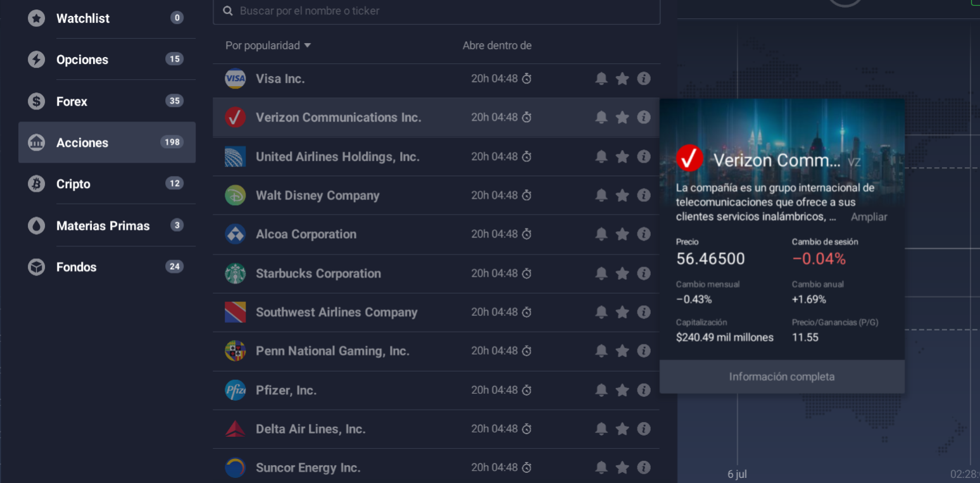
Task: Choose Pfizer, Inc. from the list
Action: click(x=436, y=390)
